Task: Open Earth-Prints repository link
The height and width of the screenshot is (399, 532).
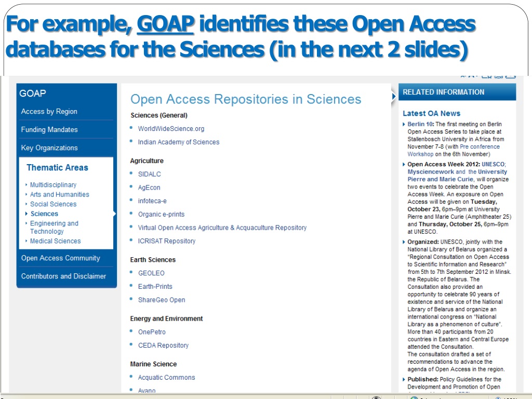Action: click(x=155, y=287)
